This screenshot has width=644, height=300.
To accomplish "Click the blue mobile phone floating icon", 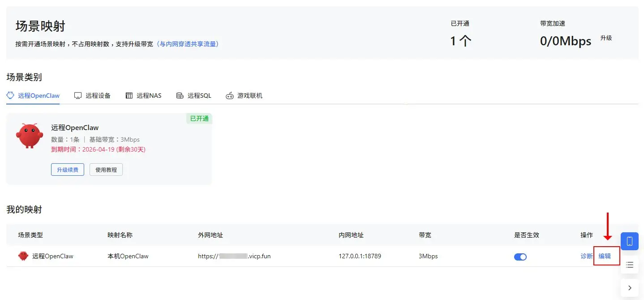I will pos(629,241).
